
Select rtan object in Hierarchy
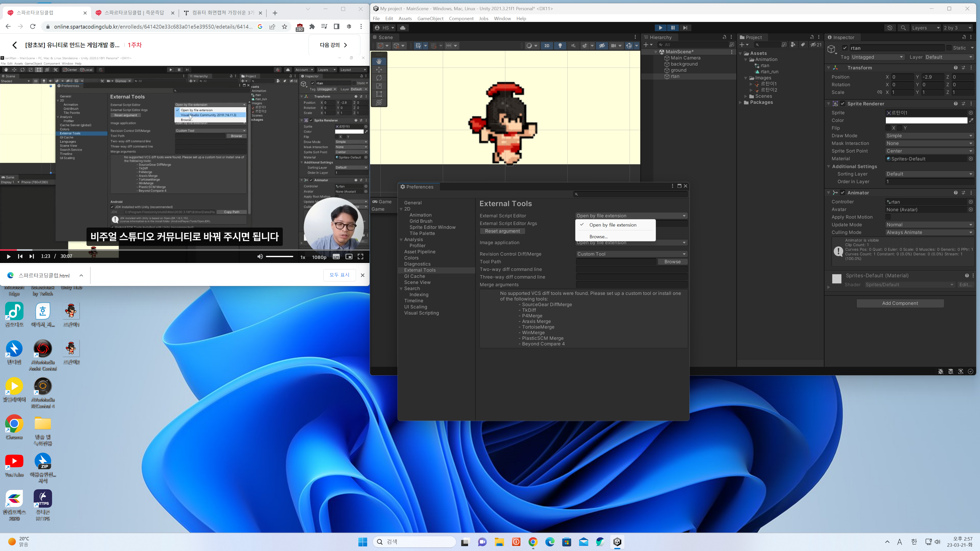pyautogui.click(x=675, y=77)
